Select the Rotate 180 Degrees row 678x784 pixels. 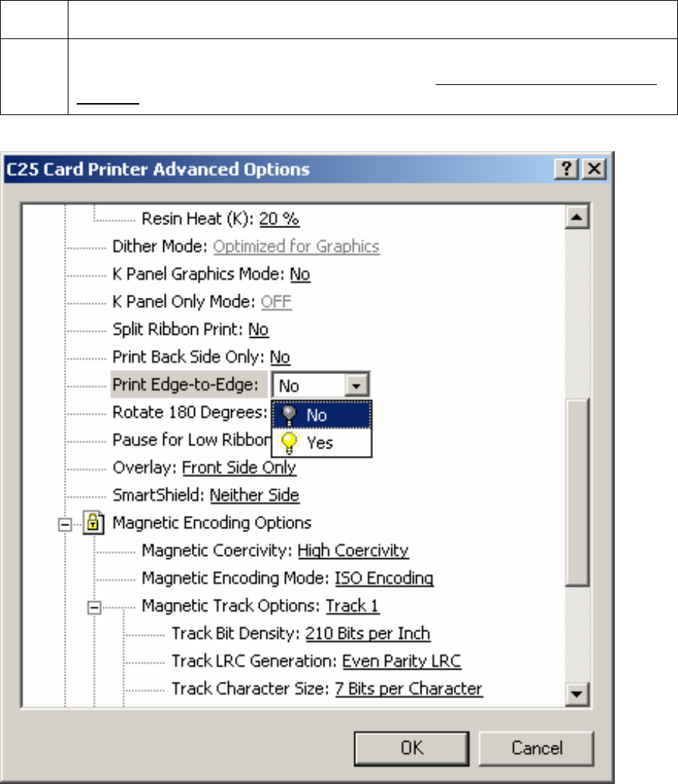click(x=190, y=412)
